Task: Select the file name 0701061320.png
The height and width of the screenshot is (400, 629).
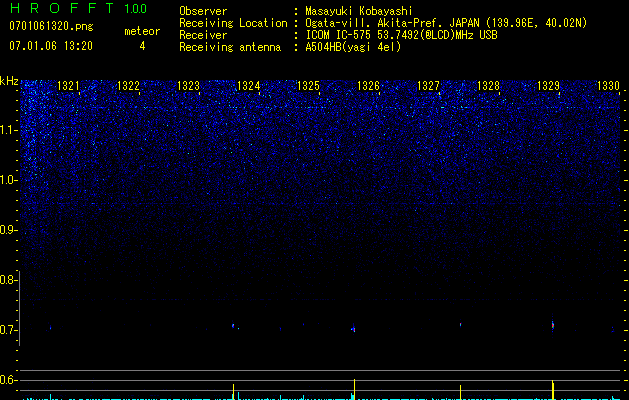Action: coord(51,27)
